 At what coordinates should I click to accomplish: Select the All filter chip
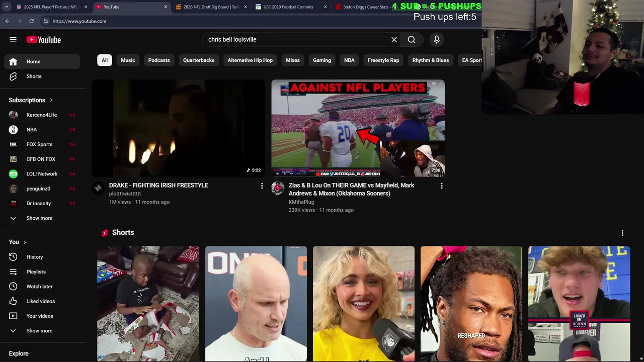[105, 60]
